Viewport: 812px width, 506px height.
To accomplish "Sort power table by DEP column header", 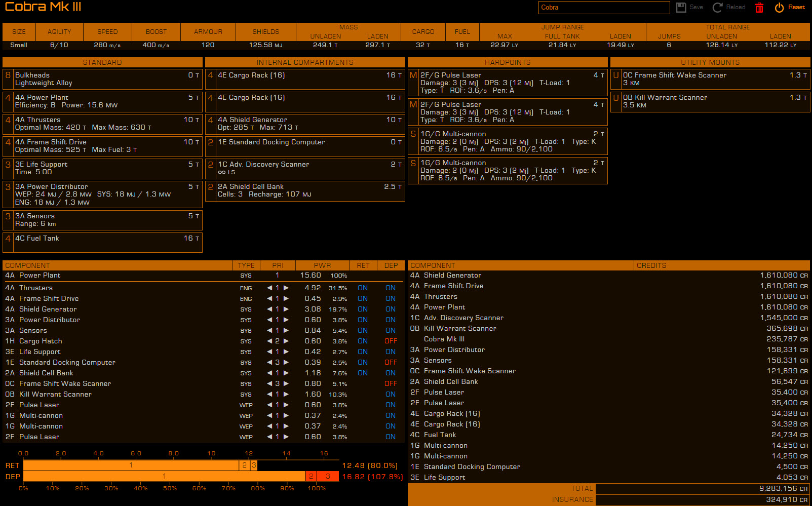I will pyautogui.click(x=391, y=265).
